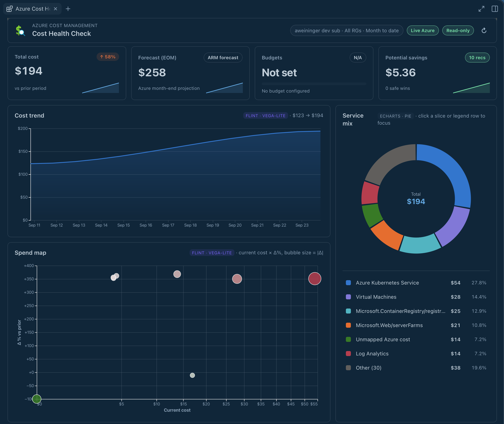The width and height of the screenshot is (504, 424).
Task: Click the green Unmapped Azure cost swatch
Action: click(x=348, y=339)
